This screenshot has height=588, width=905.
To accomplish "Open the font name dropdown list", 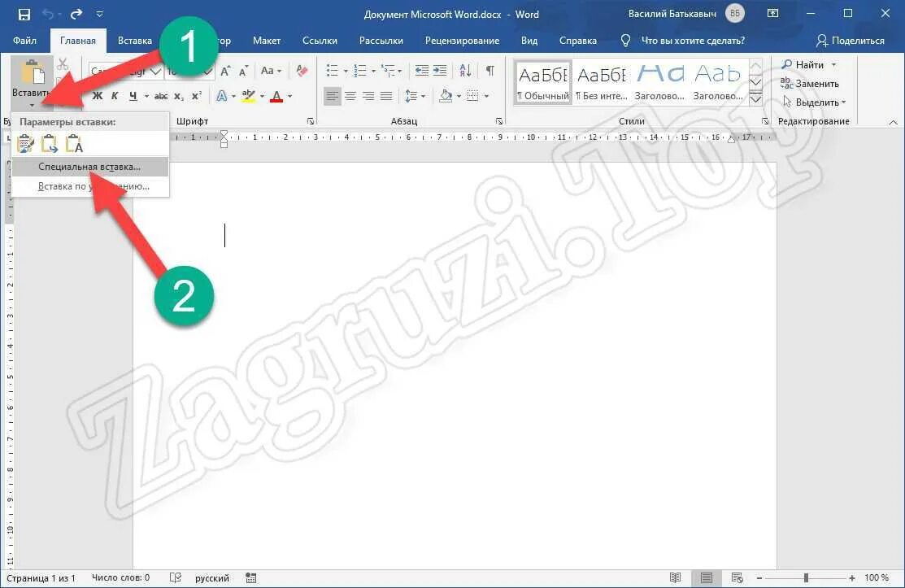I will pos(155,72).
